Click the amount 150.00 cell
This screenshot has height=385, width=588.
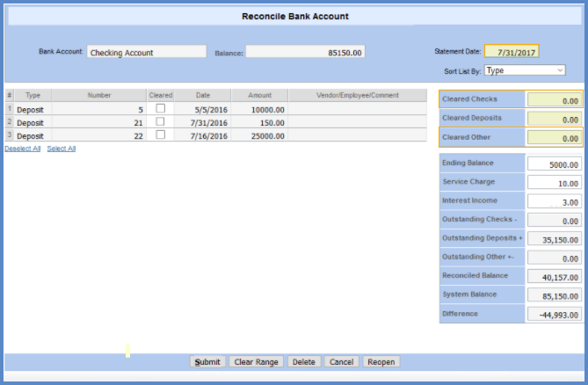[x=259, y=122]
